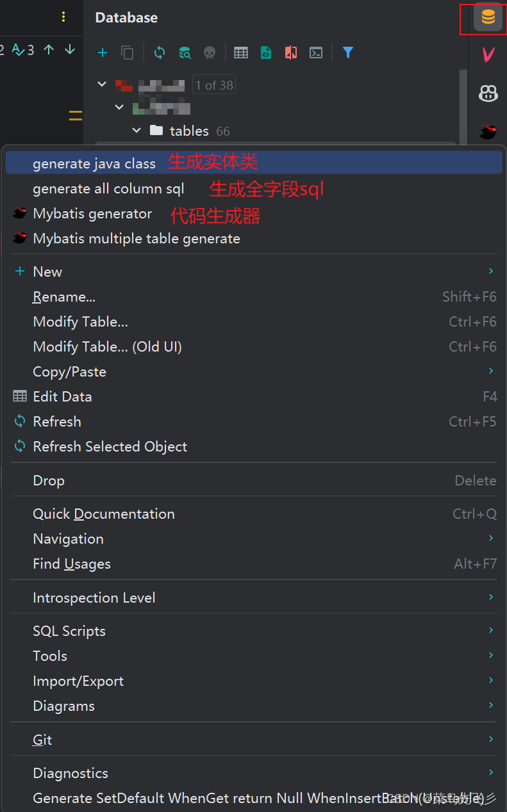Open the Import/Export submenu
This screenshot has width=507, height=812.
click(78, 681)
